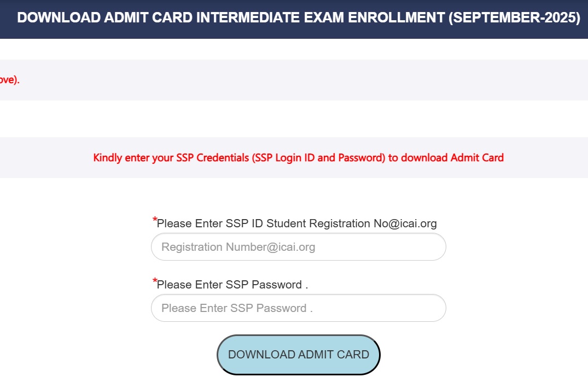Click the SSP ID Student Registration label
This screenshot has width=588, height=377.
(296, 223)
